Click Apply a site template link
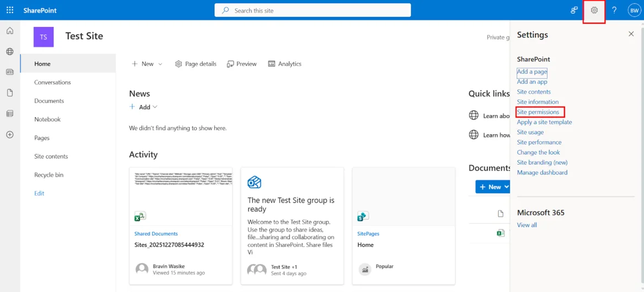Viewport: 644px width, 292px height. point(544,122)
